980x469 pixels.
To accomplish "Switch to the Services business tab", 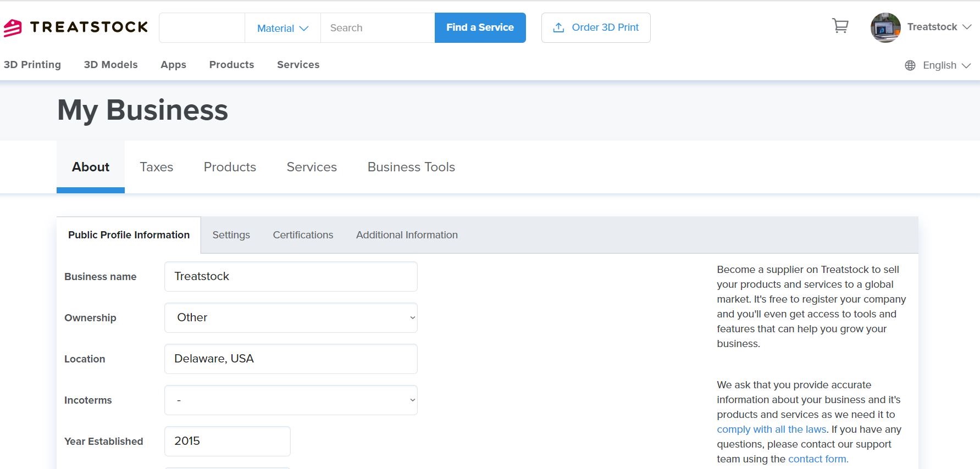I will pyautogui.click(x=312, y=167).
